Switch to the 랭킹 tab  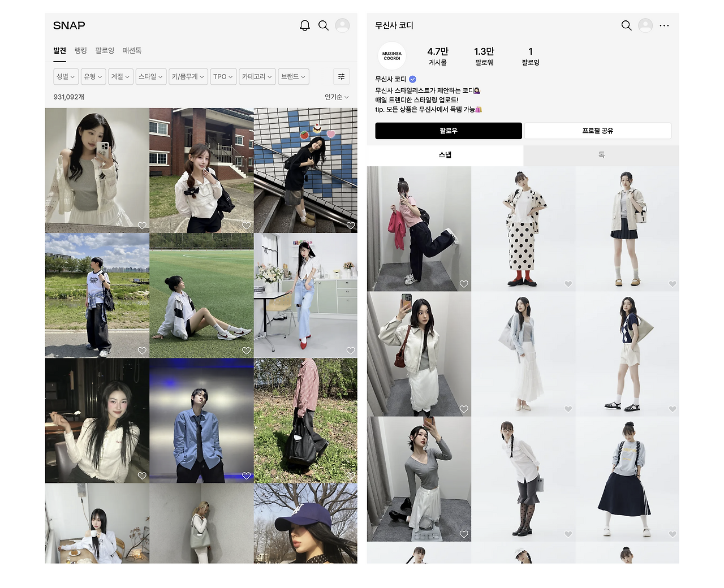click(81, 51)
